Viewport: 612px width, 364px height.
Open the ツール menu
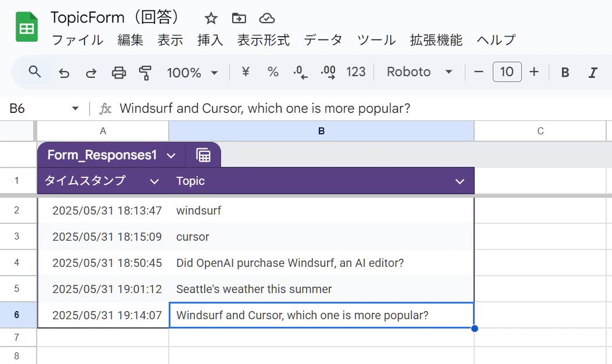point(376,40)
